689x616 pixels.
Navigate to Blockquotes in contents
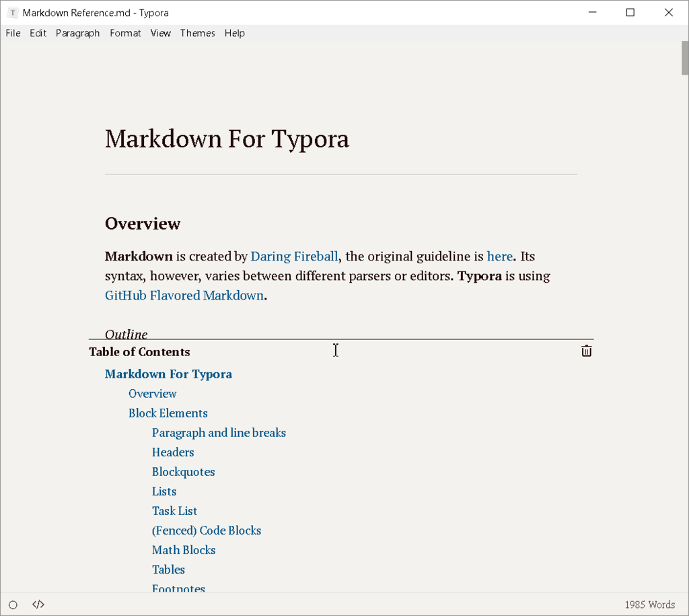pyautogui.click(x=183, y=472)
